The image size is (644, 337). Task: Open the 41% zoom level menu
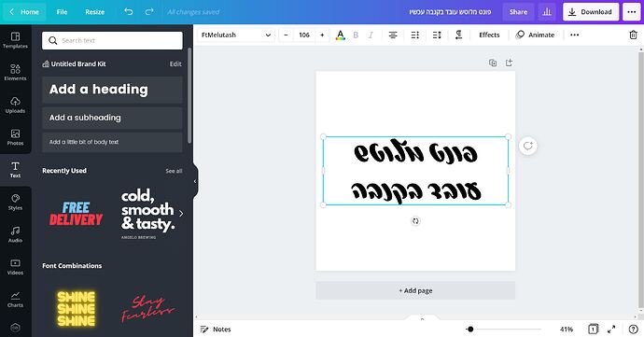point(566,330)
